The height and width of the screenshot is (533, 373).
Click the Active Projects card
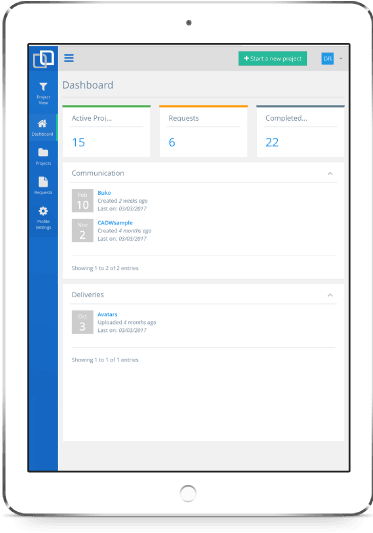(x=106, y=131)
